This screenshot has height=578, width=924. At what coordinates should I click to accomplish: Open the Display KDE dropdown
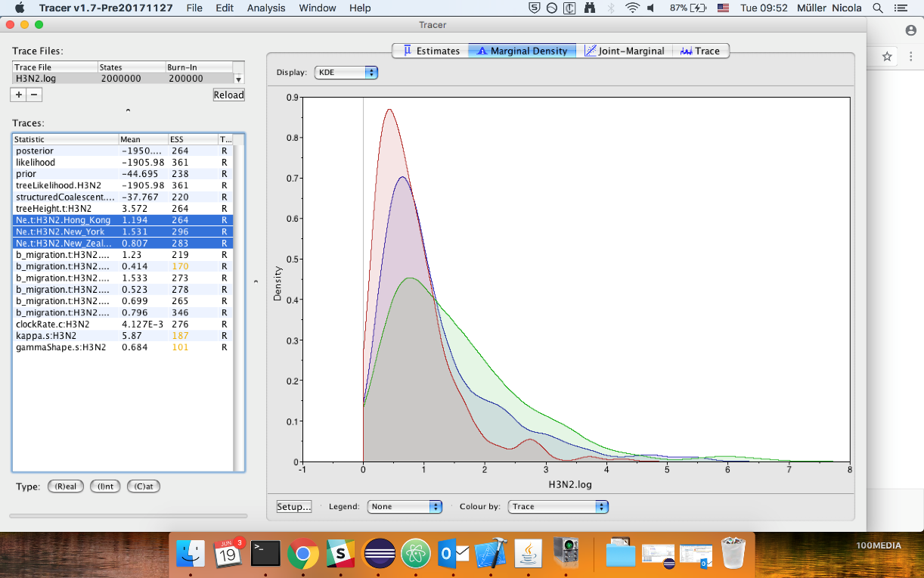tap(346, 73)
